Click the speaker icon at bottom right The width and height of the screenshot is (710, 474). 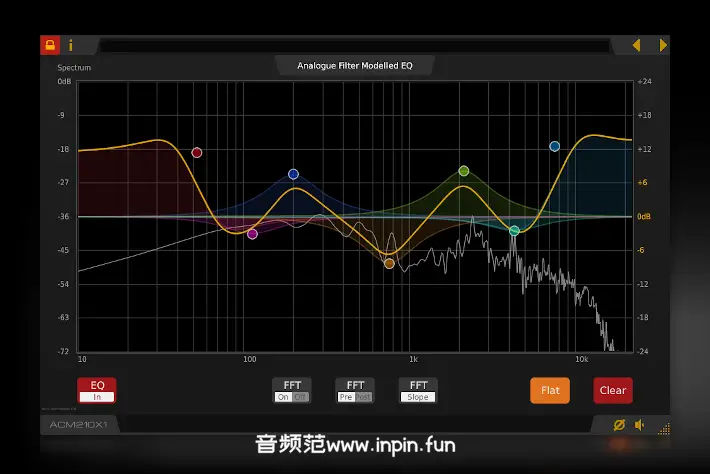(639, 425)
